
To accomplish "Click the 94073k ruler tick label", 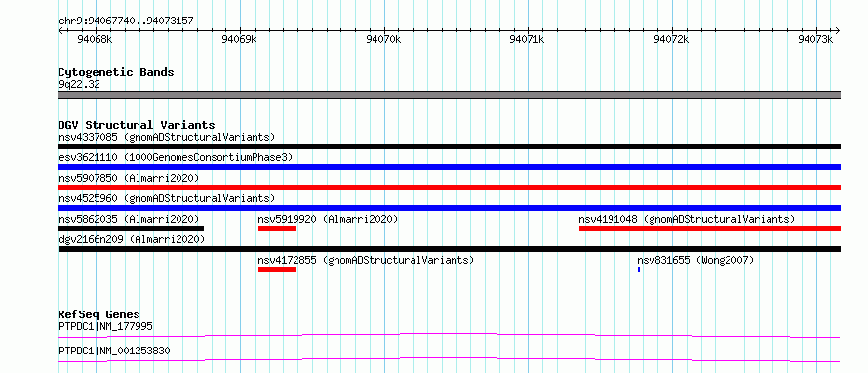I will click(816, 39).
